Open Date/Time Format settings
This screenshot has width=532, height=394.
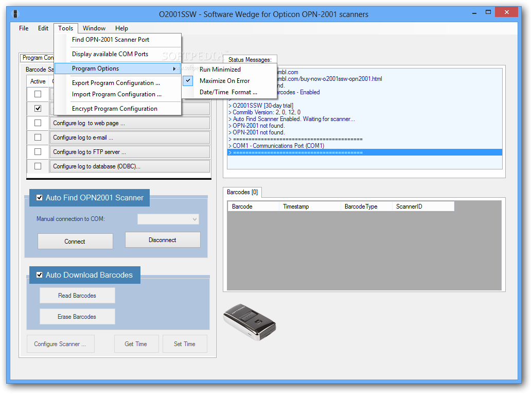pyautogui.click(x=229, y=92)
